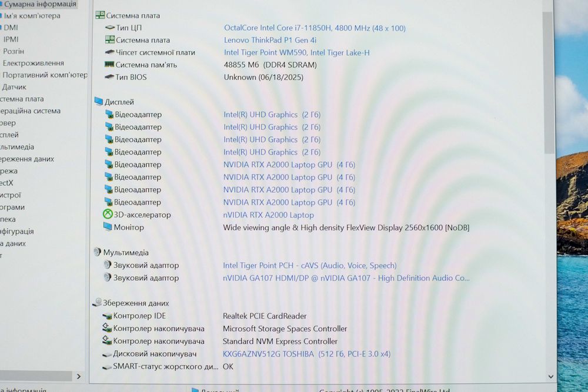Select Датчик in the left tree

pyautogui.click(x=14, y=87)
